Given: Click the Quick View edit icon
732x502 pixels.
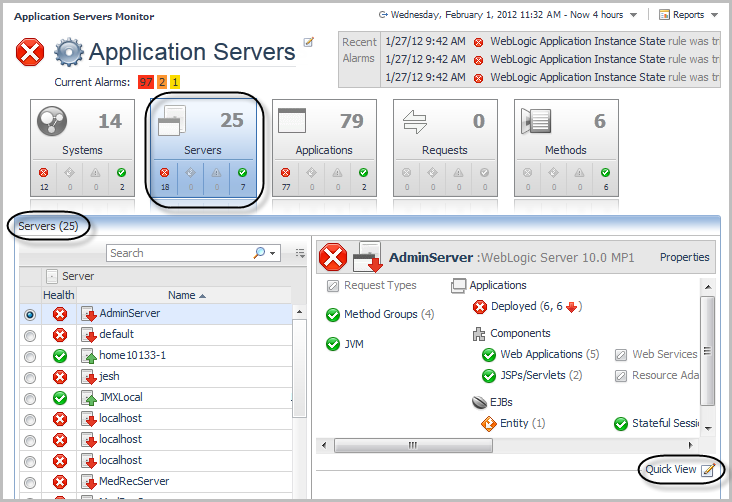Looking at the screenshot, I should tap(708, 469).
